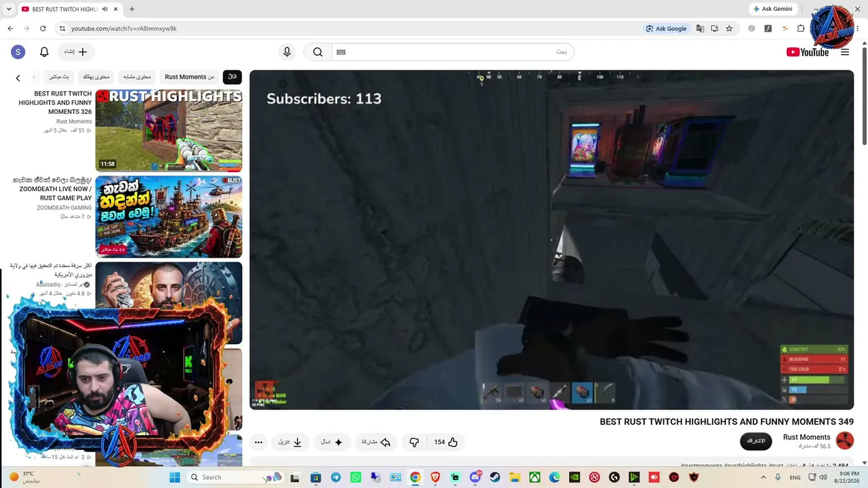868x488 pixels.
Task: Select the 'بث مباشر' filter chip
Action: [x=59, y=77]
